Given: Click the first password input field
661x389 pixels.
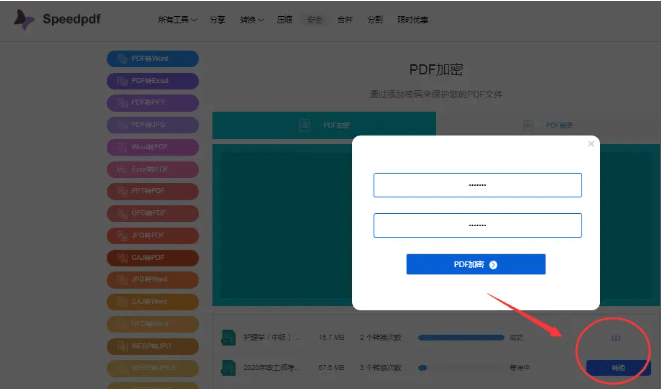Looking at the screenshot, I should click(477, 185).
